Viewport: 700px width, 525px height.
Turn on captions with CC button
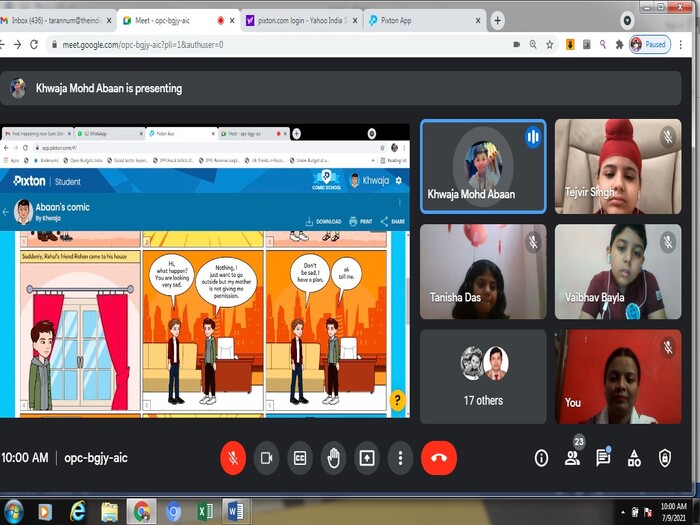click(x=300, y=458)
